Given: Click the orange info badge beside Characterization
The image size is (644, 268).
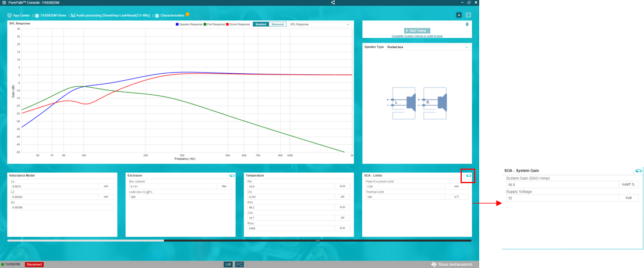Looking at the screenshot, I should tap(187, 15).
